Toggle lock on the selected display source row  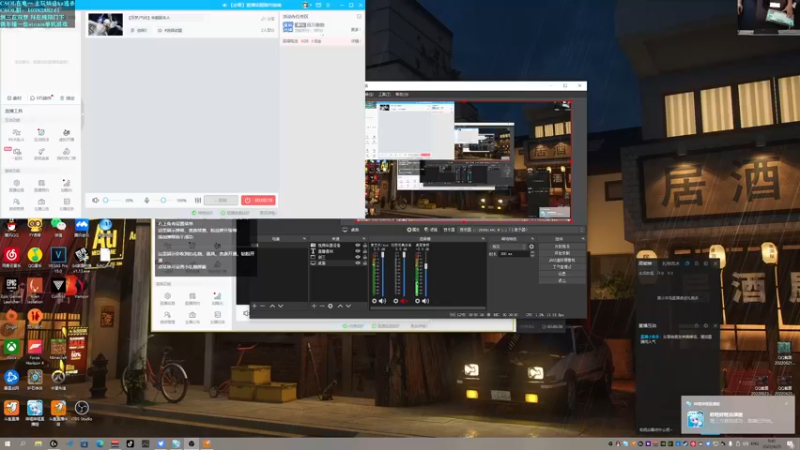[x=365, y=263]
